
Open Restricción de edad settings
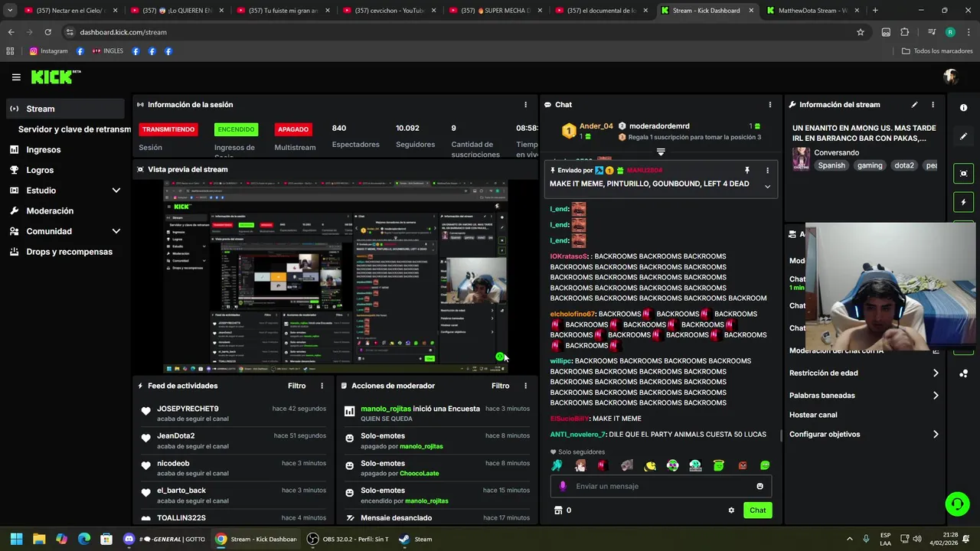864,373
